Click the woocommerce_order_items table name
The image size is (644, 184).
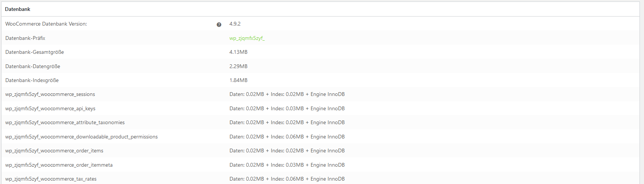pyautogui.click(x=54, y=151)
